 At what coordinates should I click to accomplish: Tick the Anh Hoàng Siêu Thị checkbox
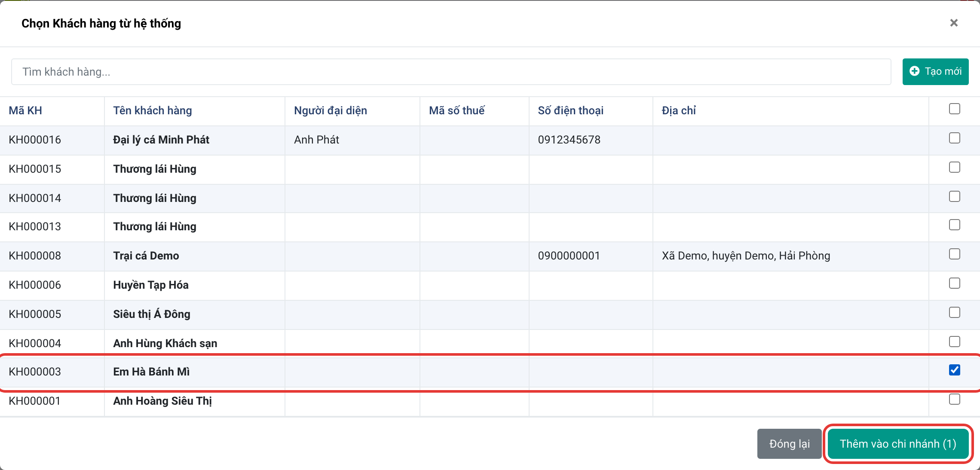[x=954, y=399]
